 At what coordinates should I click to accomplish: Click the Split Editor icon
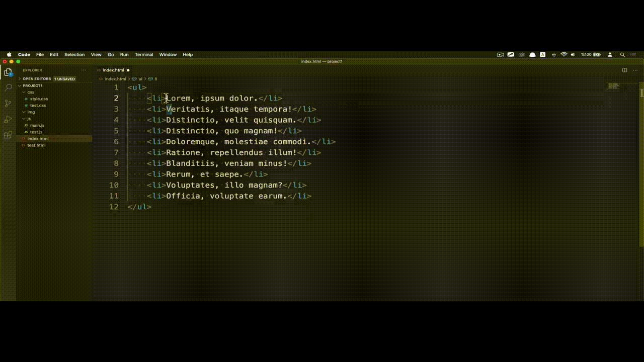[624, 70]
